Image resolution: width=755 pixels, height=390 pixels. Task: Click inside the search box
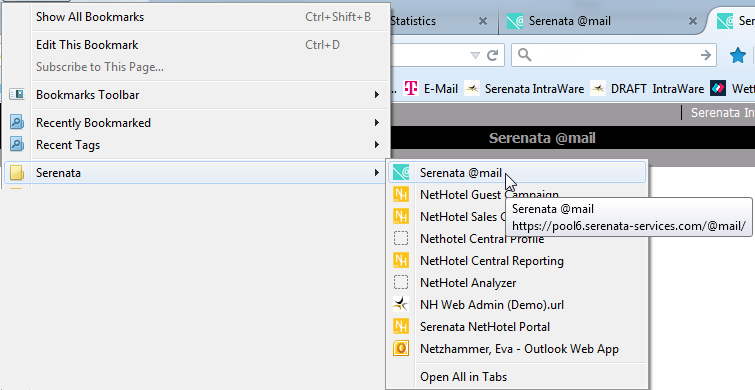(614, 55)
